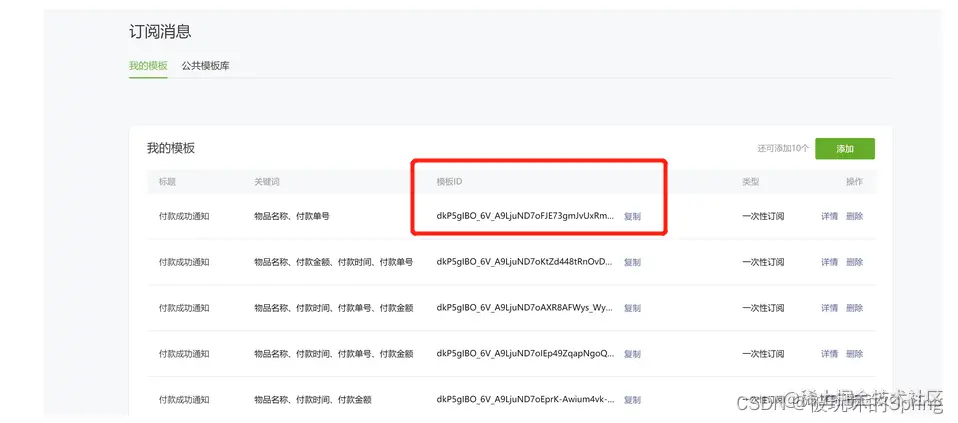Screen dimensions: 958x423
Task: Delete the IEp49ZqapNgoQ template via 删除
Action: (x=854, y=353)
